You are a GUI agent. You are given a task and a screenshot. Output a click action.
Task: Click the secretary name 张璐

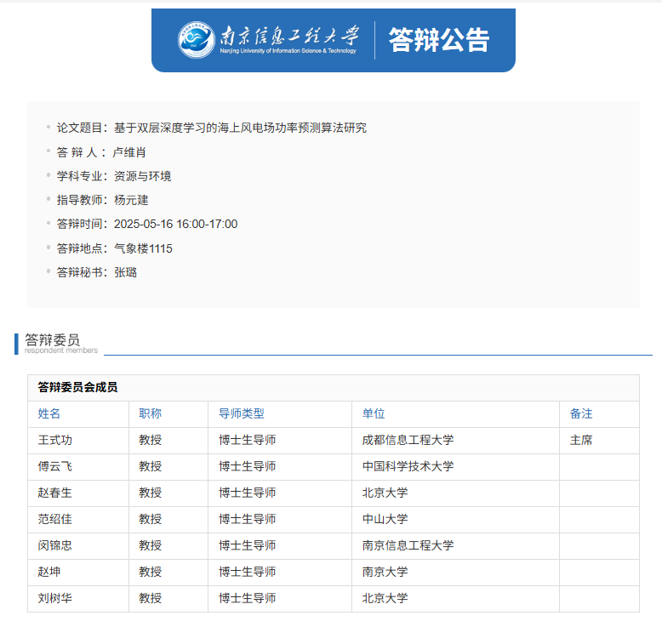click(125, 272)
